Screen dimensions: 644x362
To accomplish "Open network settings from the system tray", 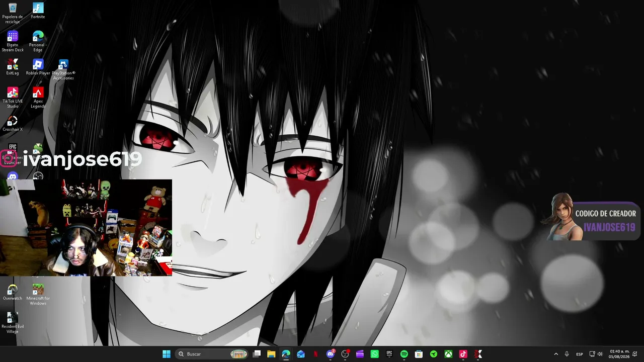I will coord(592,354).
